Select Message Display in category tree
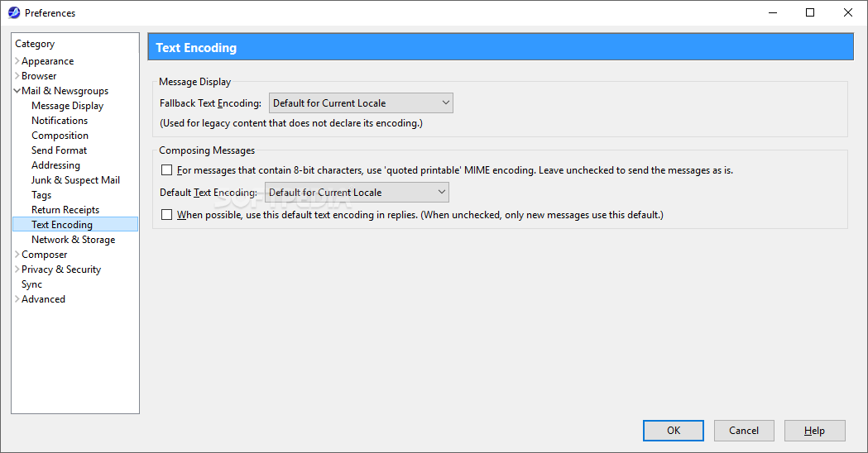Viewport: 868px width, 453px height. [x=68, y=106]
